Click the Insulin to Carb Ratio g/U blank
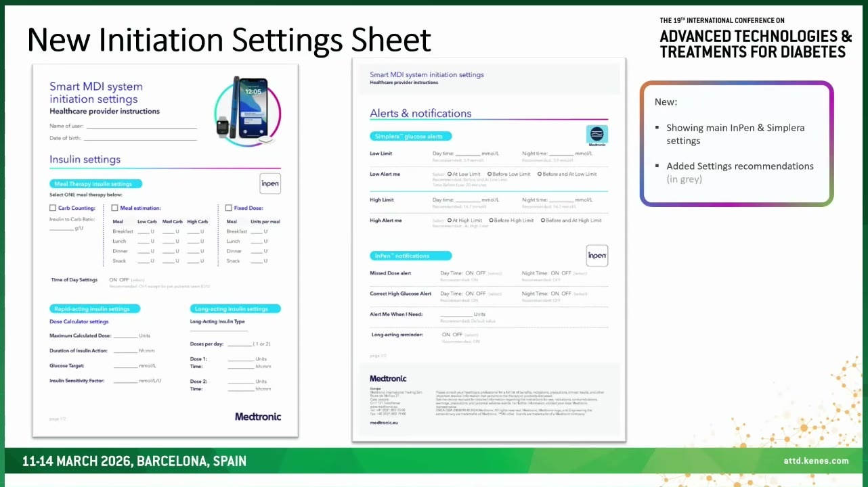Screen dimensions: 868x487 point(61,229)
